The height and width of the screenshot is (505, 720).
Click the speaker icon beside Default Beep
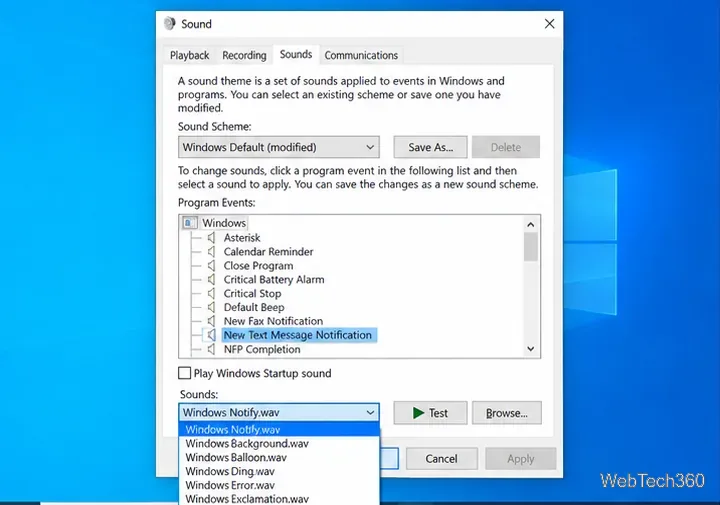click(211, 307)
